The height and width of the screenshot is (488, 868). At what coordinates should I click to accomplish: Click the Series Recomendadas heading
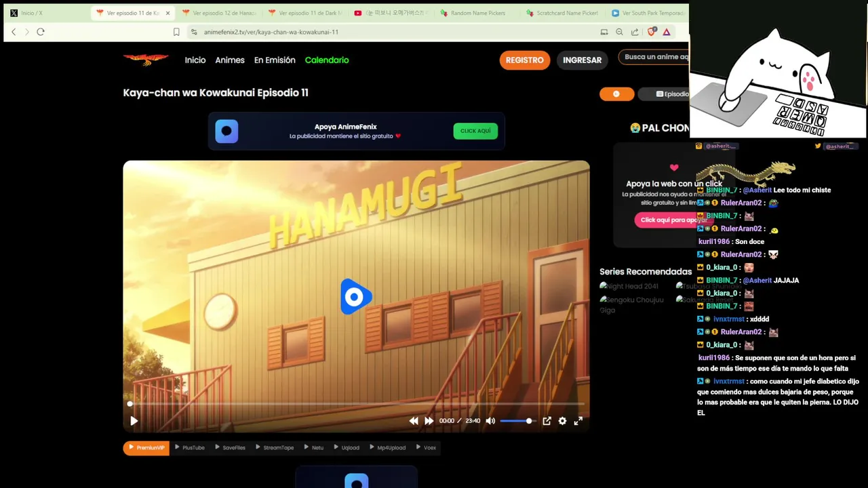click(x=646, y=271)
